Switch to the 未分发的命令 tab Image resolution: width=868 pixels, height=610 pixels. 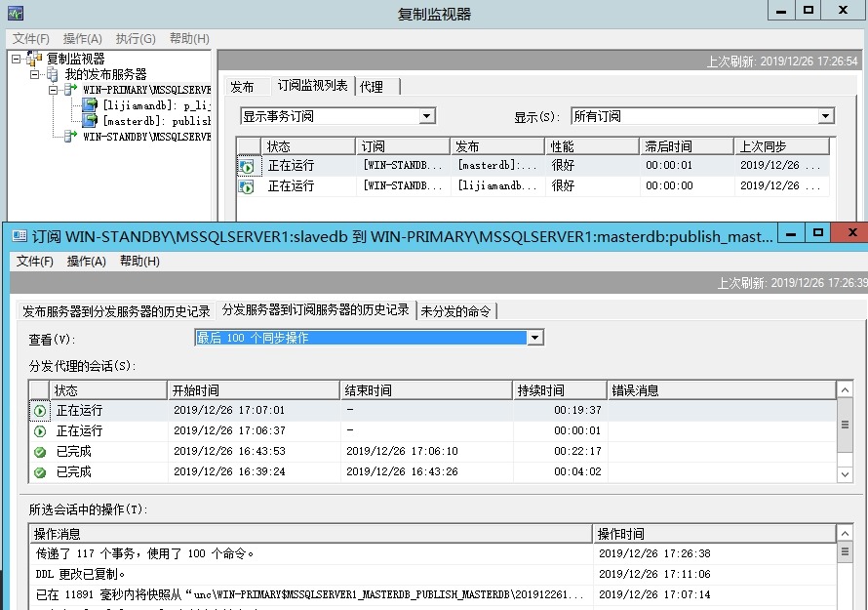456,311
